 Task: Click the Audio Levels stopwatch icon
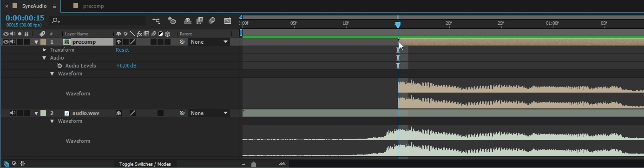pyautogui.click(x=59, y=66)
